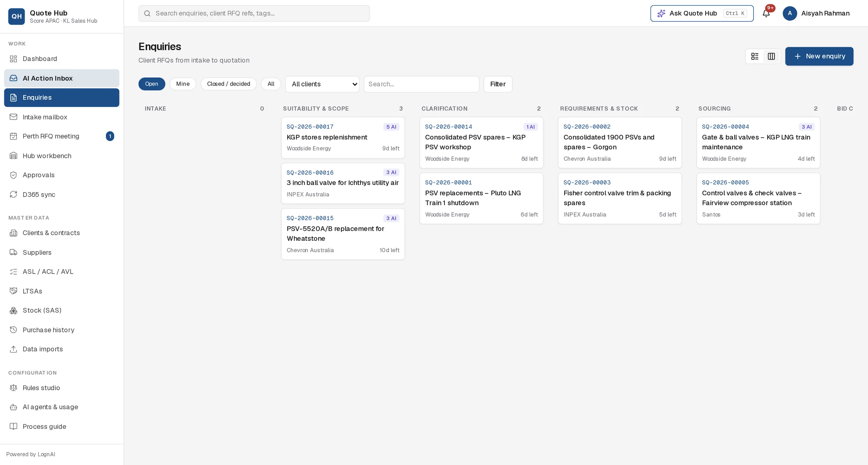868x465 pixels.
Task: Click the Enquiries document icon
Action: click(13, 98)
